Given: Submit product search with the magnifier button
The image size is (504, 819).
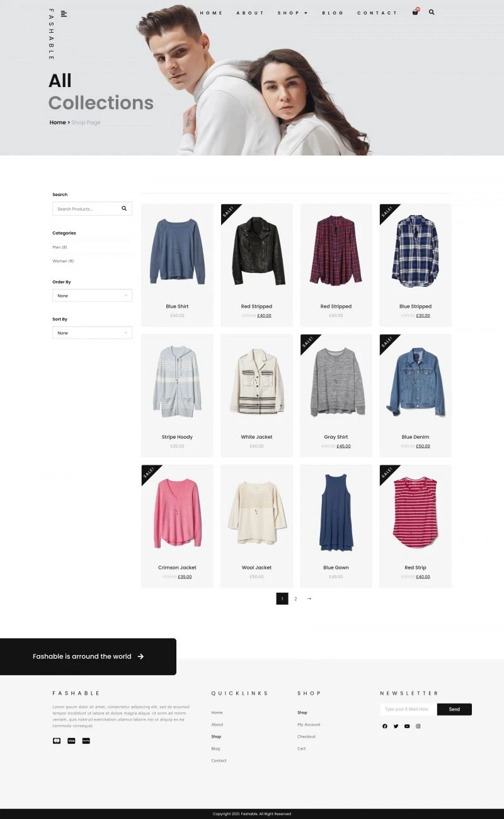Looking at the screenshot, I should 124,209.
